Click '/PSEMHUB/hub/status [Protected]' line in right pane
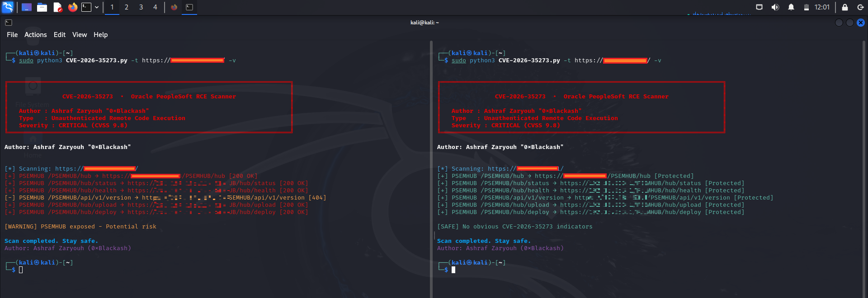The image size is (868, 298). point(591,183)
